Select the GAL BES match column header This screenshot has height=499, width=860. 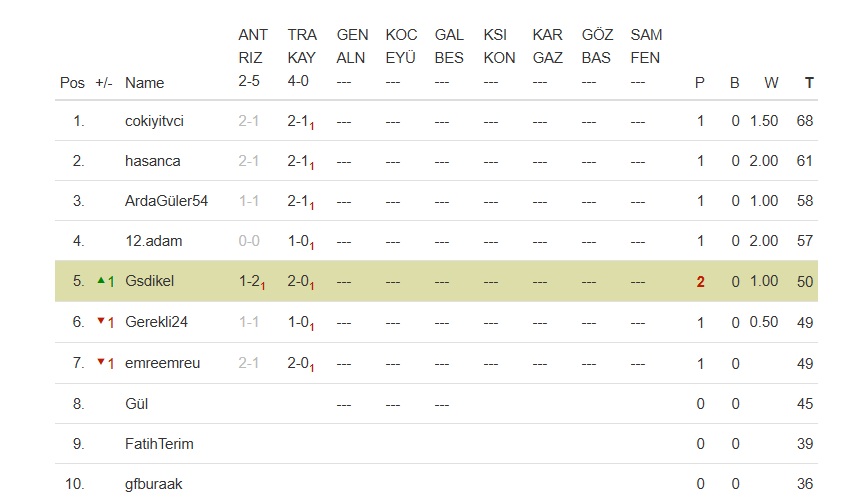point(449,46)
